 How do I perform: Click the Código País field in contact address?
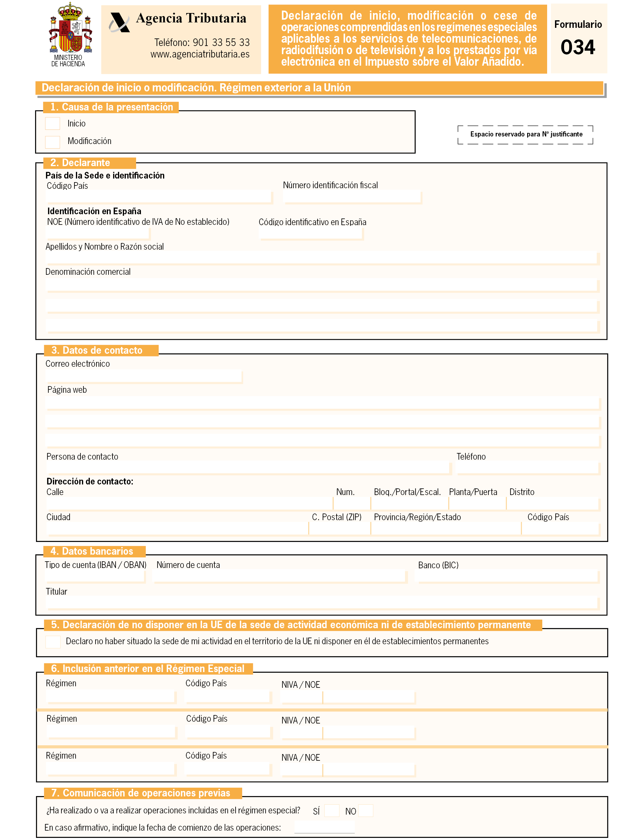click(561, 529)
